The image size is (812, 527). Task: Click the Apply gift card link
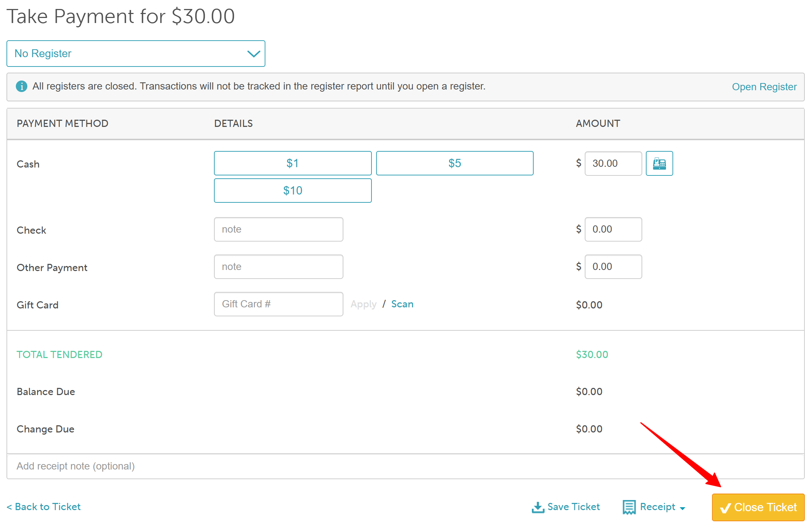point(363,304)
